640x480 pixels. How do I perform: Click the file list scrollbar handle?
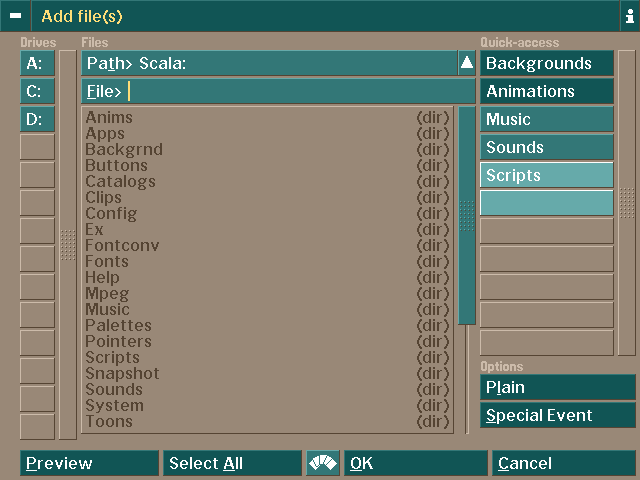[x=467, y=215]
